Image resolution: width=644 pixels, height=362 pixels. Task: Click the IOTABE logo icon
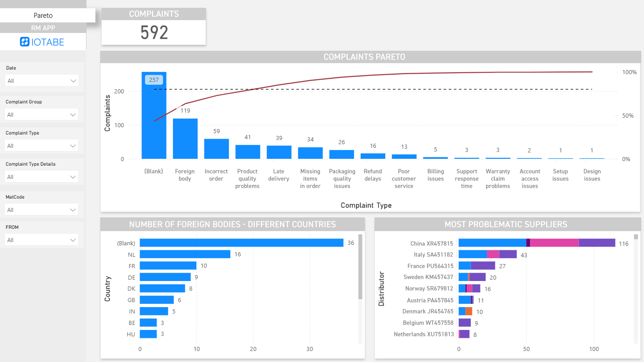coord(24,42)
